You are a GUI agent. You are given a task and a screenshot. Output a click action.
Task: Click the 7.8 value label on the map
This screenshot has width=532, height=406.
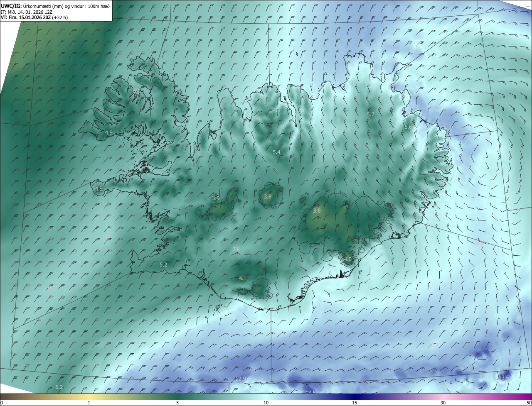point(236,249)
